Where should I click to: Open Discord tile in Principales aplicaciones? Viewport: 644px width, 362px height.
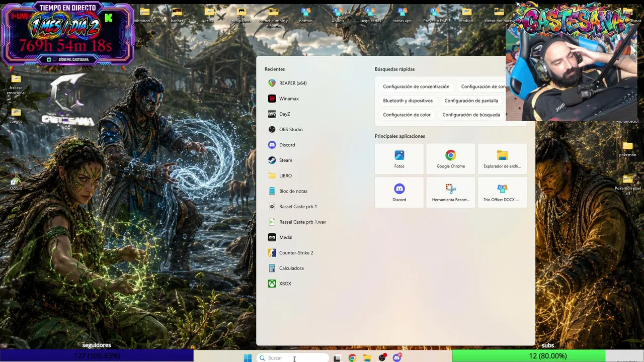pyautogui.click(x=399, y=193)
